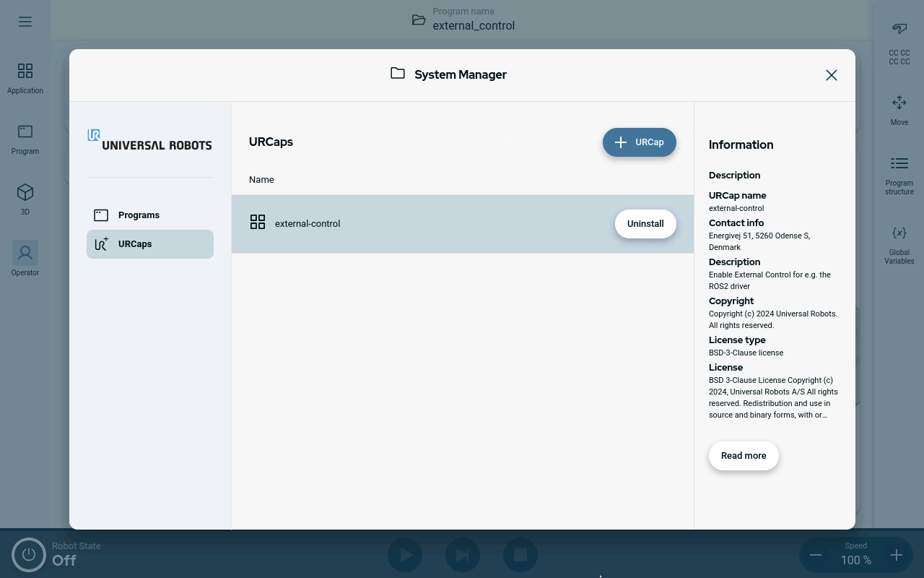Image resolution: width=924 pixels, height=578 pixels.
Task: Increase speed with plus button
Action: 897,555
